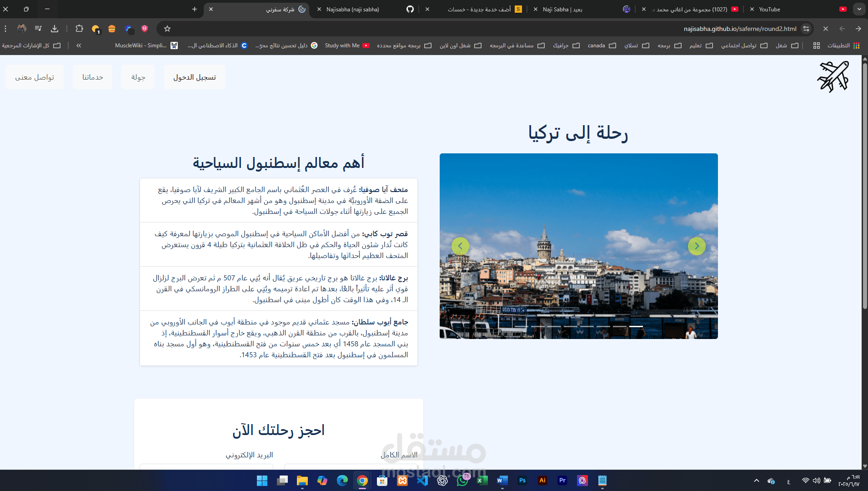Open WhatsApp from the taskbar
Image resolution: width=868 pixels, height=491 pixels.
click(x=462, y=481)
